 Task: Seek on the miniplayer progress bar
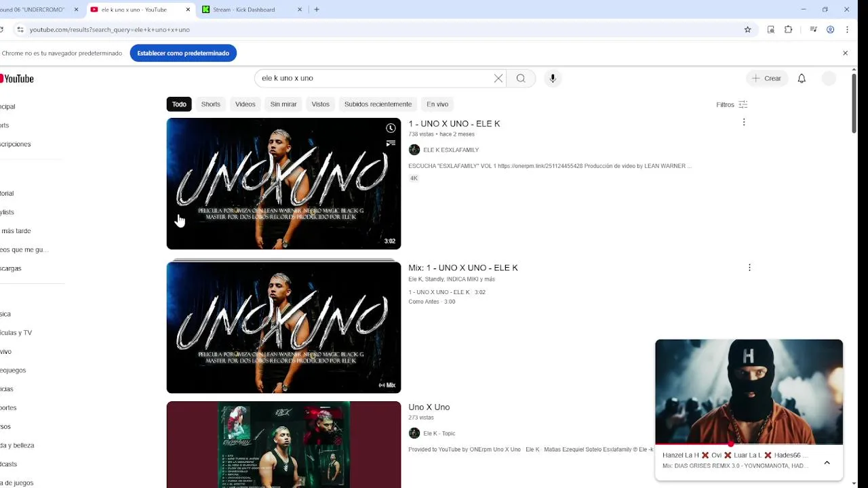tap(749, 444)
